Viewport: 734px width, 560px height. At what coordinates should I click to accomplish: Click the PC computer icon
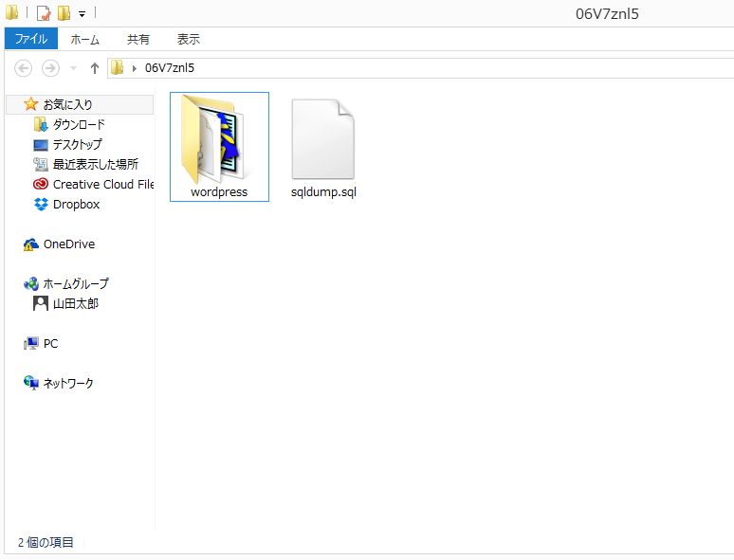click(31, 344)
